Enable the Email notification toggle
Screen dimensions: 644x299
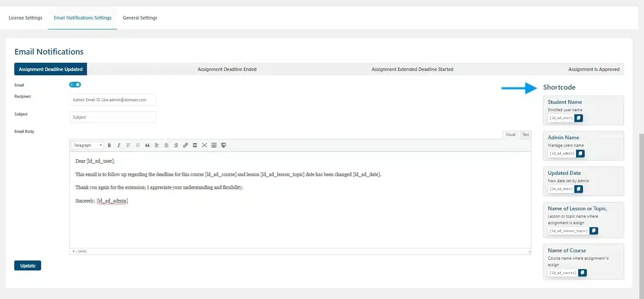(x=74, y=84)
